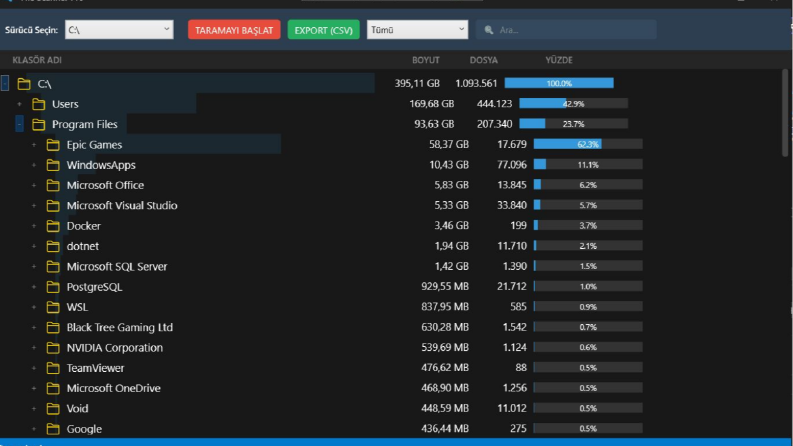The image size is (793, 446).
Task: Select the Program Files row name
Action: point(84,124)
